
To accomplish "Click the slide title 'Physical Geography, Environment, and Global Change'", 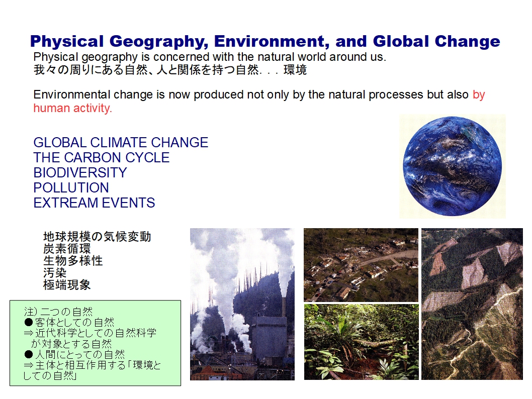I will click(x=265, y=41).
